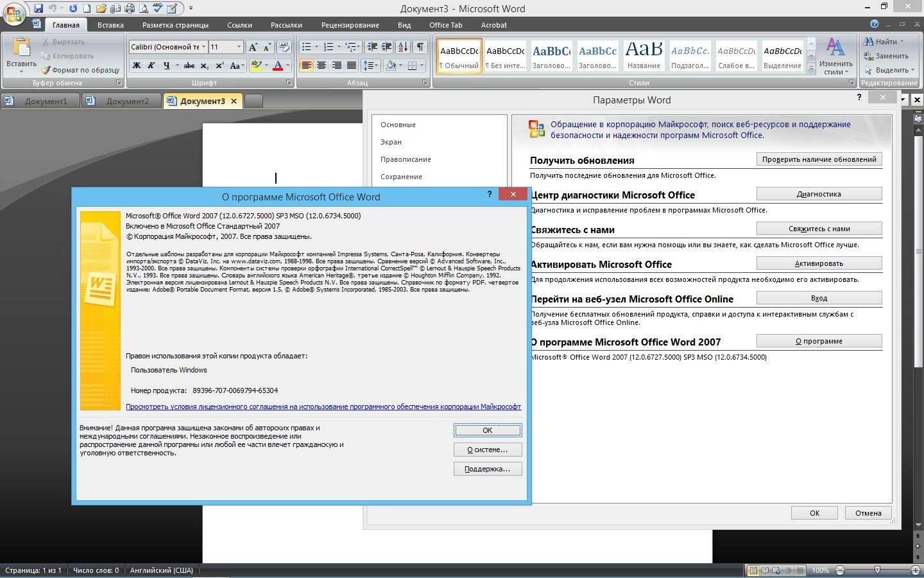Create a new blank document from quick access toolbar
The height and width of the screenshot is (578, 924).
click(87, 8)
